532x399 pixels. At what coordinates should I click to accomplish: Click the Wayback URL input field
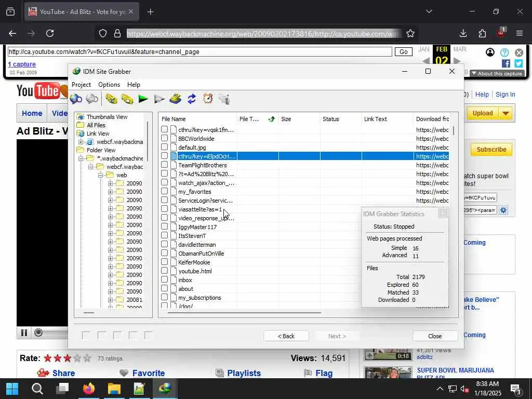click(200, 52)
